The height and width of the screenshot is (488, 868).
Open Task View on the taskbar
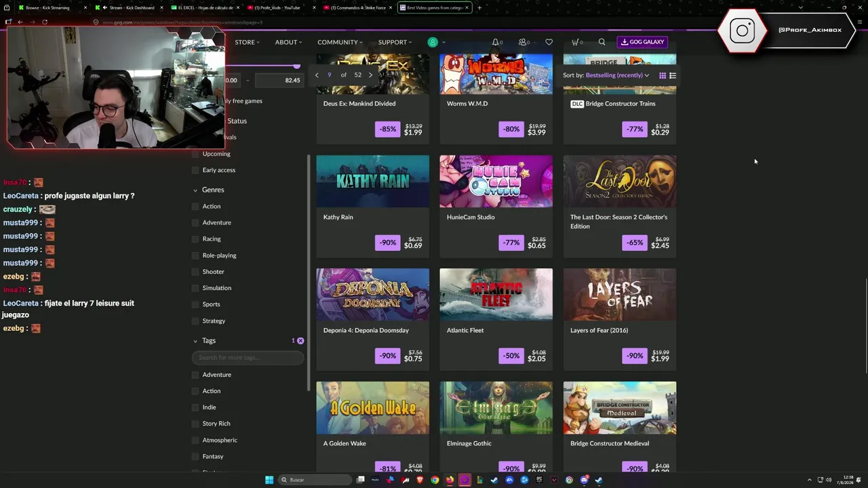point(360,480)
